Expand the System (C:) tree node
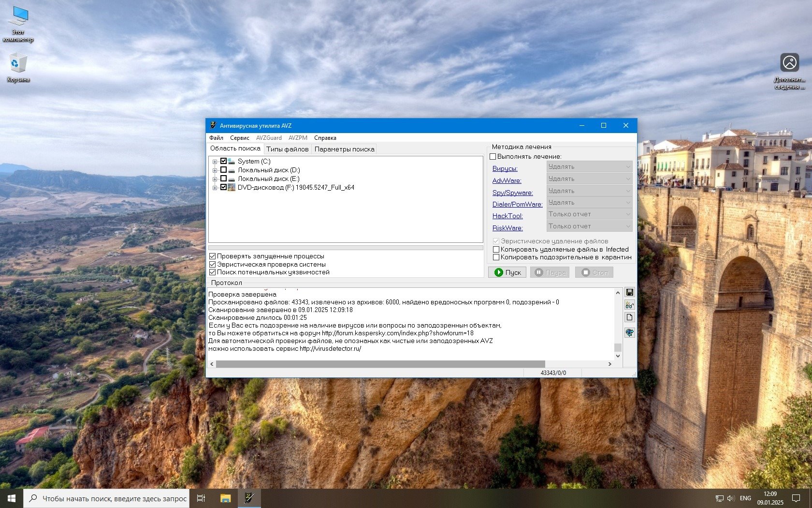The image size is (812, 508). point(215,162)
